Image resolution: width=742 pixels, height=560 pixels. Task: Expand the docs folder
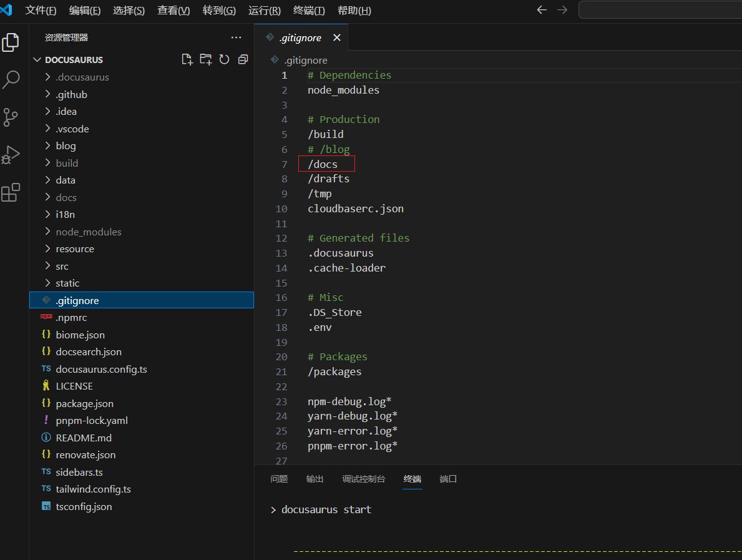(47, 197)
